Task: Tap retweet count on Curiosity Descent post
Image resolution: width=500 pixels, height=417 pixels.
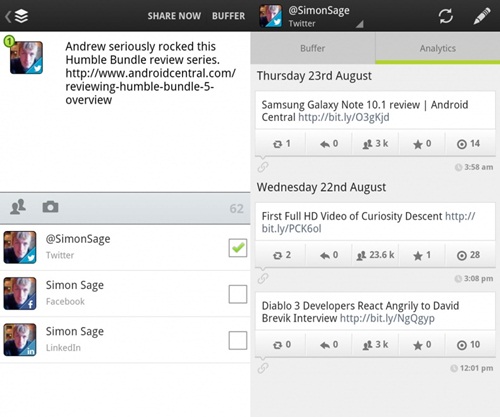Action: click(x=281, y=255)
